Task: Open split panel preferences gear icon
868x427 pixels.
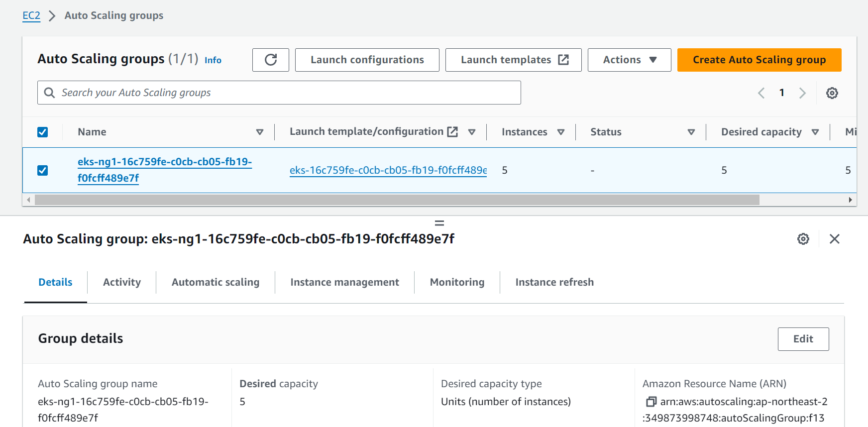Action: [x=803, y=239]
